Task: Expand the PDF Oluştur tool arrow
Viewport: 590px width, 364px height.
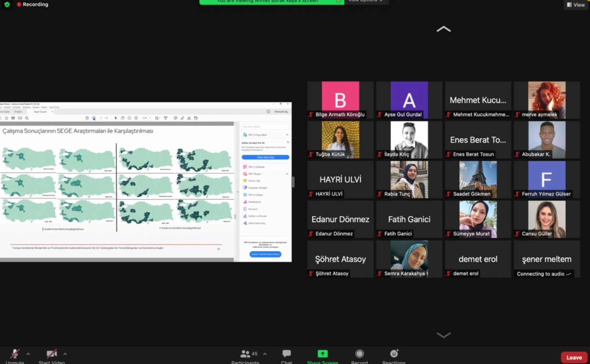Action: pyautogui.click(x=287, y=174)
